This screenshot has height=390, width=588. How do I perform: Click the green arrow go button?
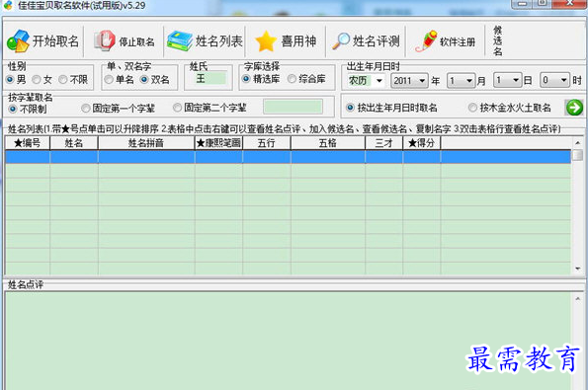tap(574, 108)
